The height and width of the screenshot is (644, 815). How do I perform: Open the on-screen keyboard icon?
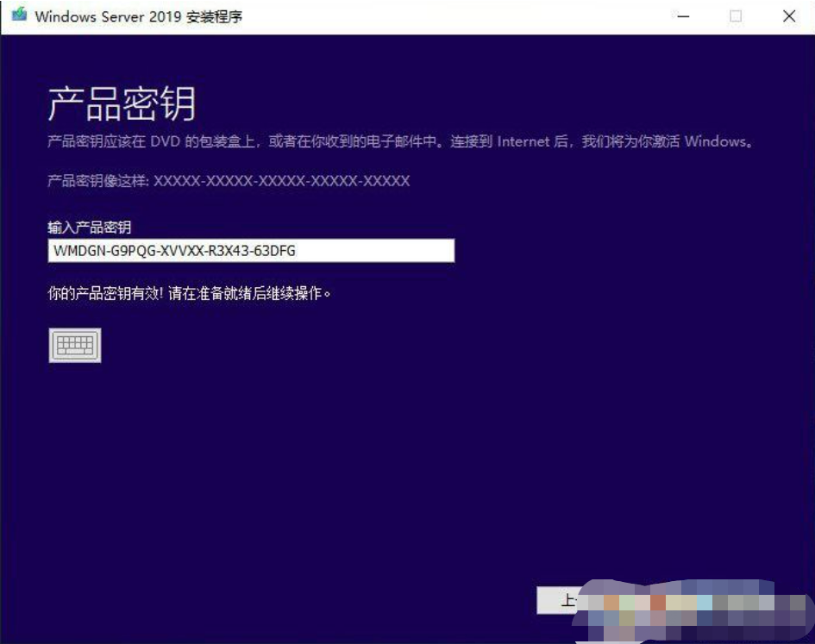(75, 345)
